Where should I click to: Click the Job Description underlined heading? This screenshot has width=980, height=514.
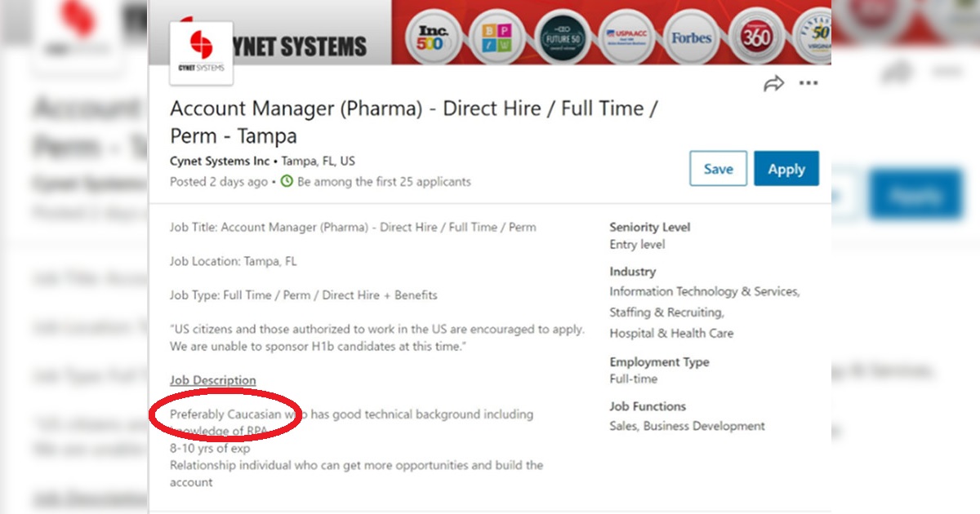[213, 380]
